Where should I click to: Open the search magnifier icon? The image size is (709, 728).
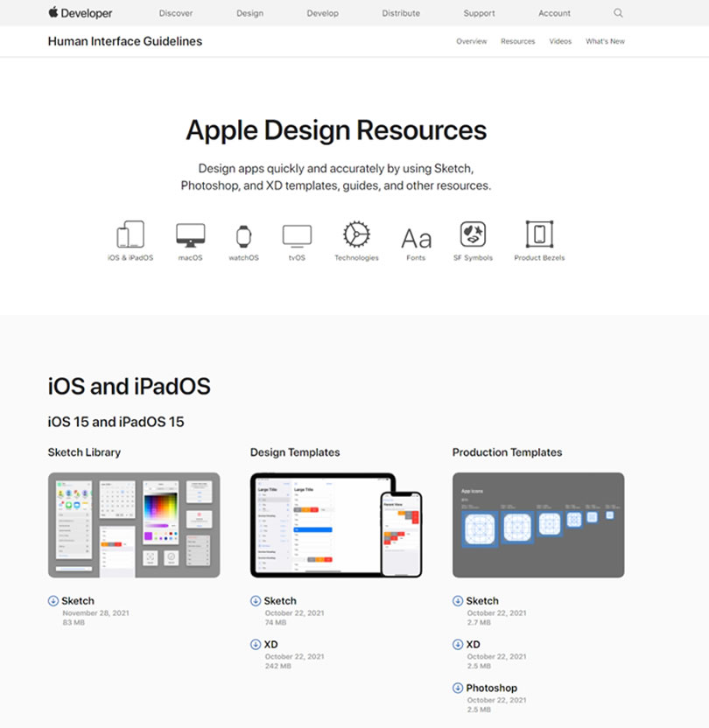point(618,13)
